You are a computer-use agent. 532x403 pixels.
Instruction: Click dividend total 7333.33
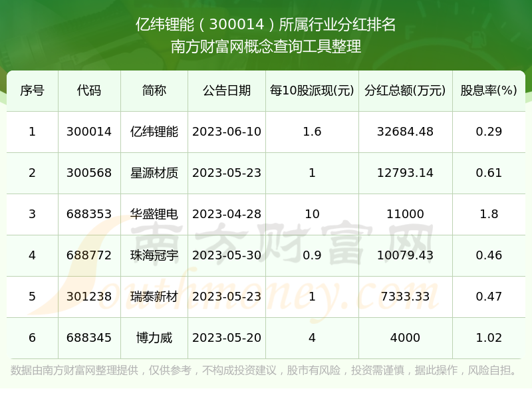(x=405, y=297)
